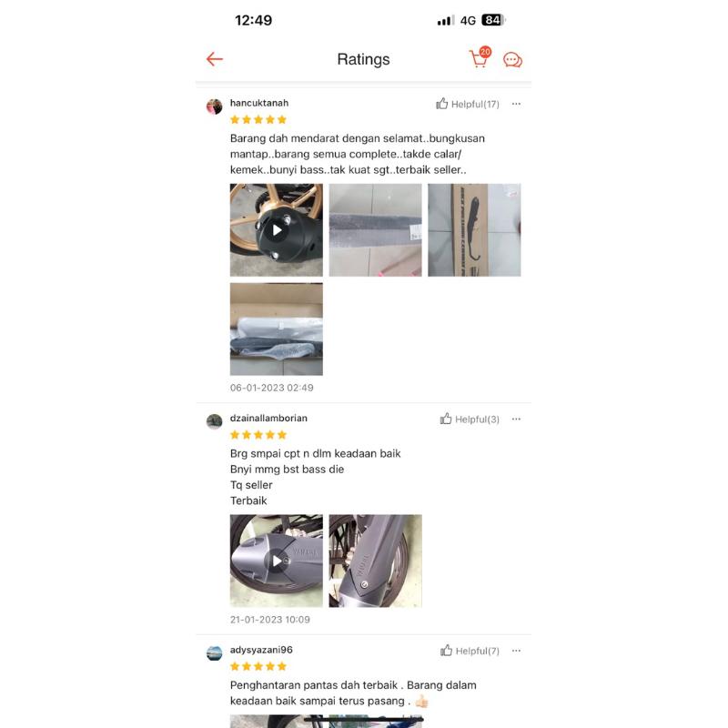Open more options on dzainallamborian's review
This screenshot has height=728, width=728.
point(516,420)
